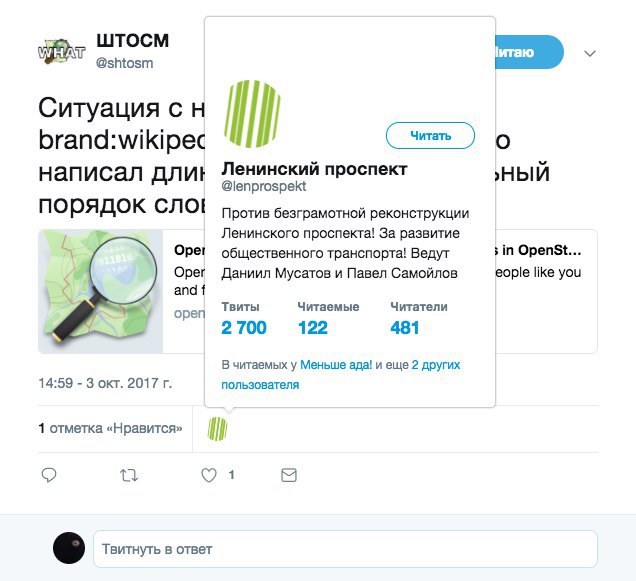This screenshot has height=581, width=636.
Task: Open the Меньше ада! profile link
Action: click(336, 365)
